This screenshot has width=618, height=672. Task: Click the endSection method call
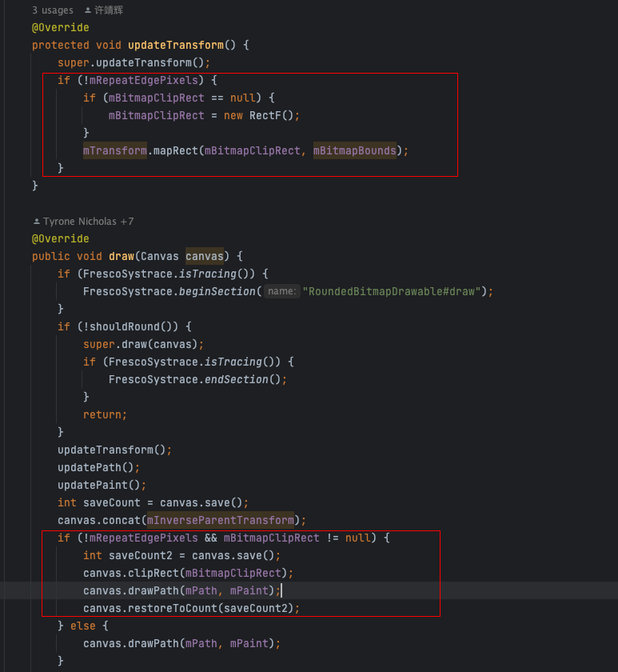point(237,380)
